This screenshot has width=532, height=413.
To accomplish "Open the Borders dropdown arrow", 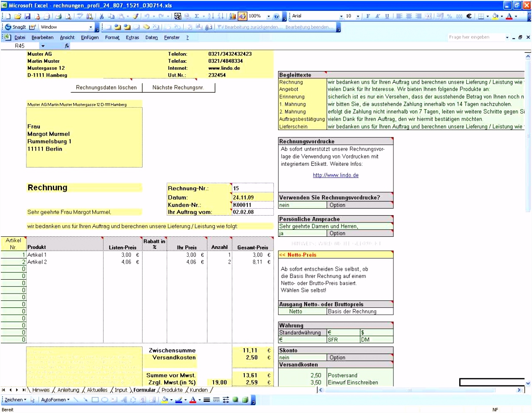I will click(487, 16).
